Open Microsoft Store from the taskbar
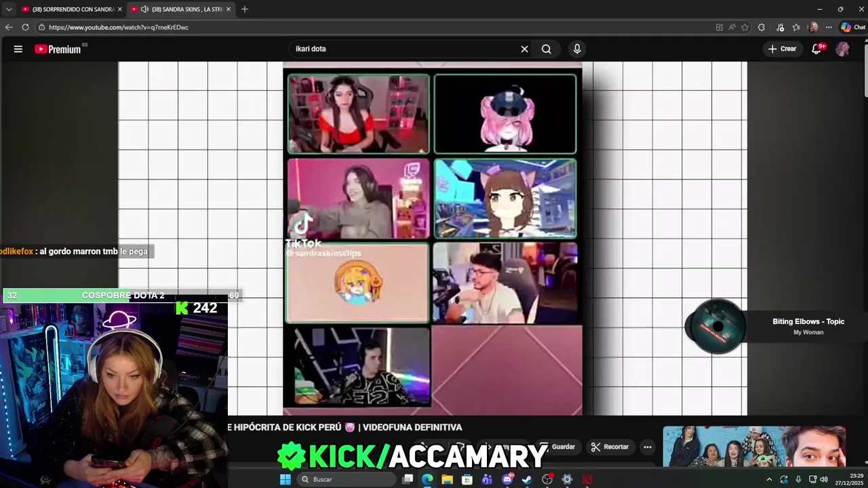Image resolution: width=868 pixels, height=488 pixels. (467, 479)
